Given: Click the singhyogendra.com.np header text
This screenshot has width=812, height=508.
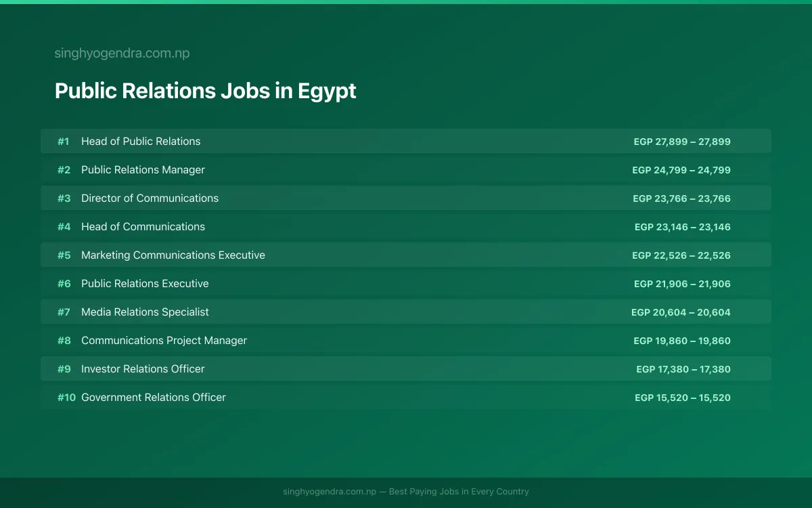Looking at the screenshot, I should pos(122,54).
